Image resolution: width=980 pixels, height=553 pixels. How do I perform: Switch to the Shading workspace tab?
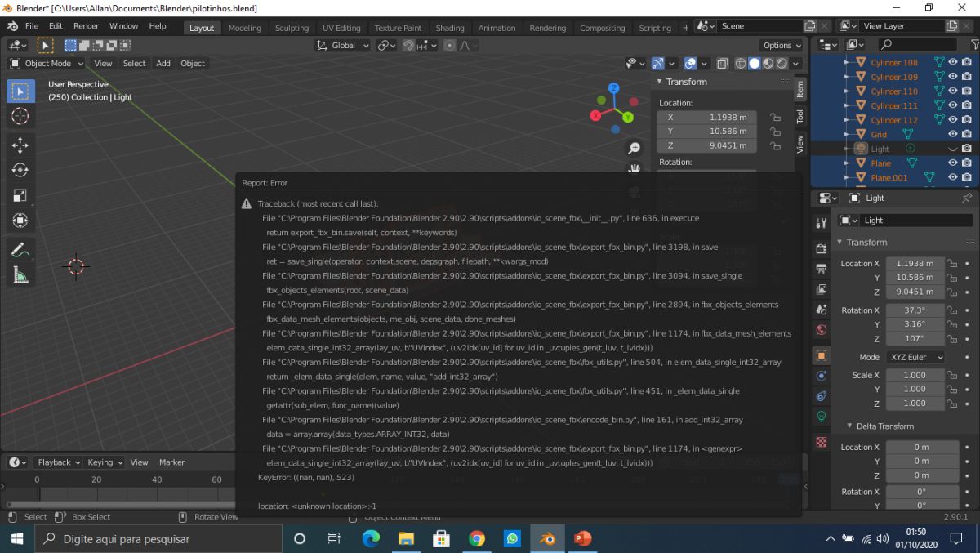450,28
